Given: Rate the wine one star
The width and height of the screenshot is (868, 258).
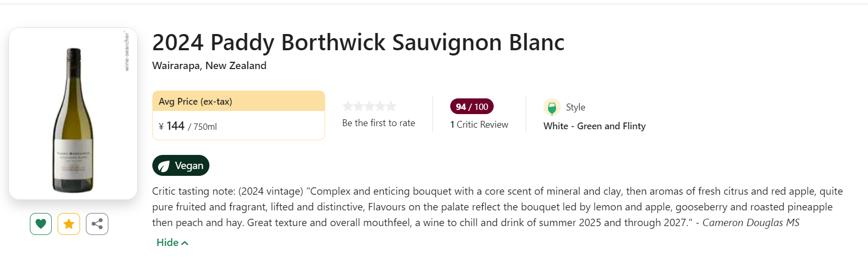Looking at the screenshot, I should [x=348, y=107].
